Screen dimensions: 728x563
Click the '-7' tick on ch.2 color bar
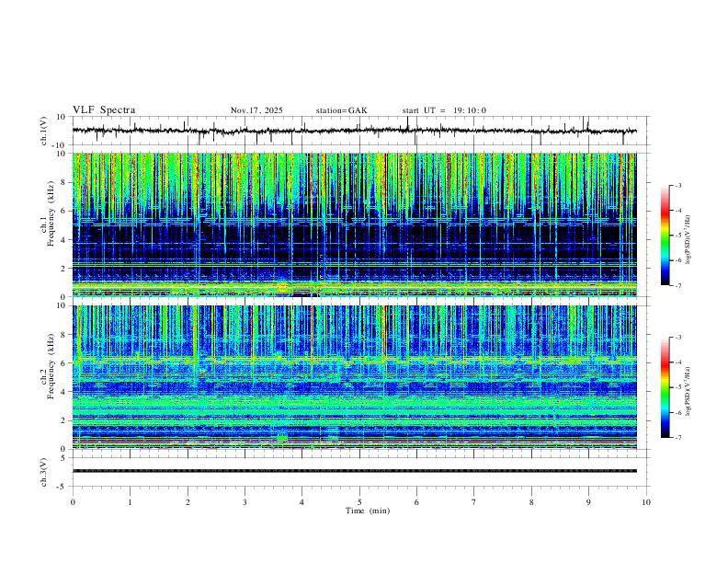pos(677,437)
